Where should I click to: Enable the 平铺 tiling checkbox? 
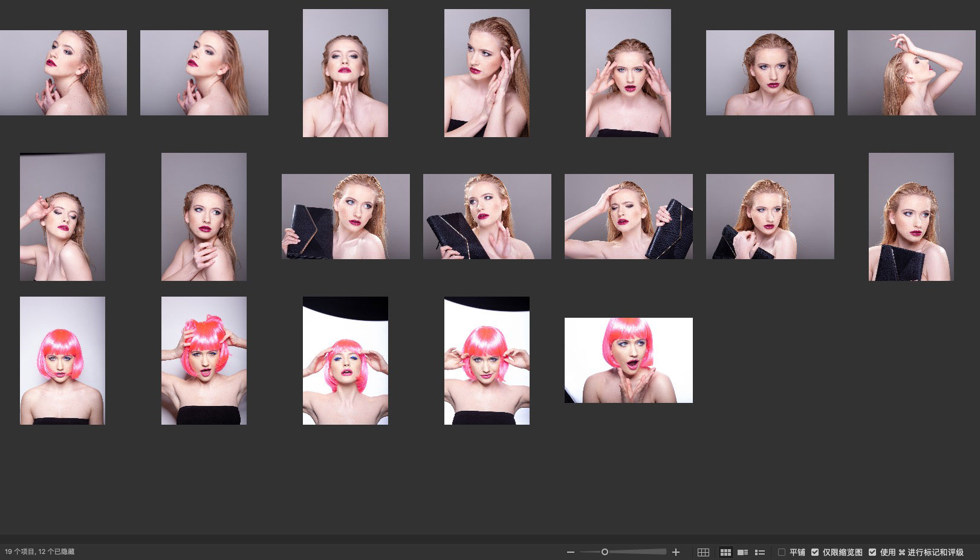782,552
